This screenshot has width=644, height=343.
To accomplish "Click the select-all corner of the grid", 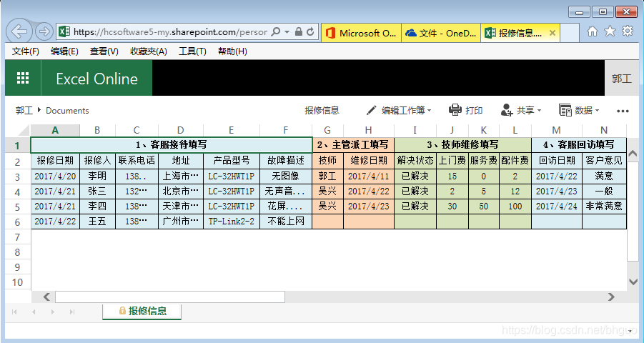I will pyautogui.click(x=18, y=130).
